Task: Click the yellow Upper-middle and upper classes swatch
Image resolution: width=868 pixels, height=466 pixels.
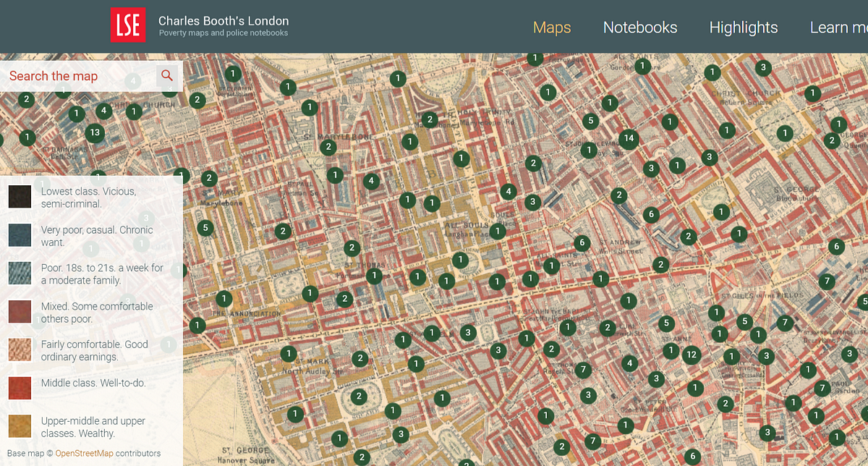Action: [20, 426]
